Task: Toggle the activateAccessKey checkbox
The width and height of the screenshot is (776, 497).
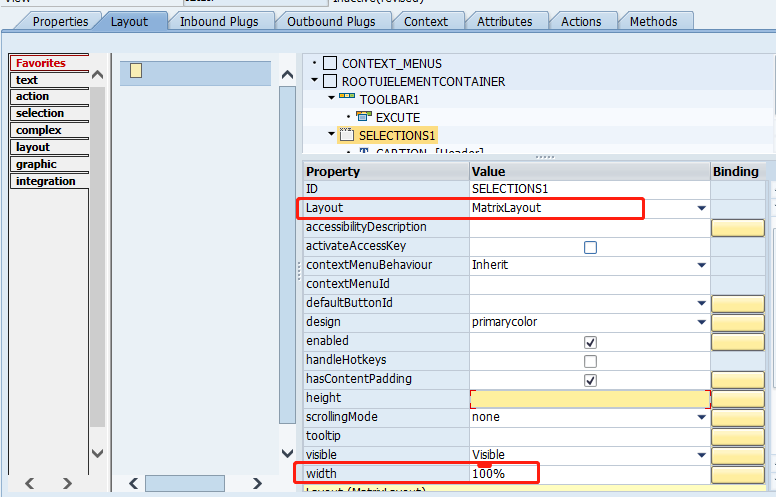Action: (x=590, y=247)
